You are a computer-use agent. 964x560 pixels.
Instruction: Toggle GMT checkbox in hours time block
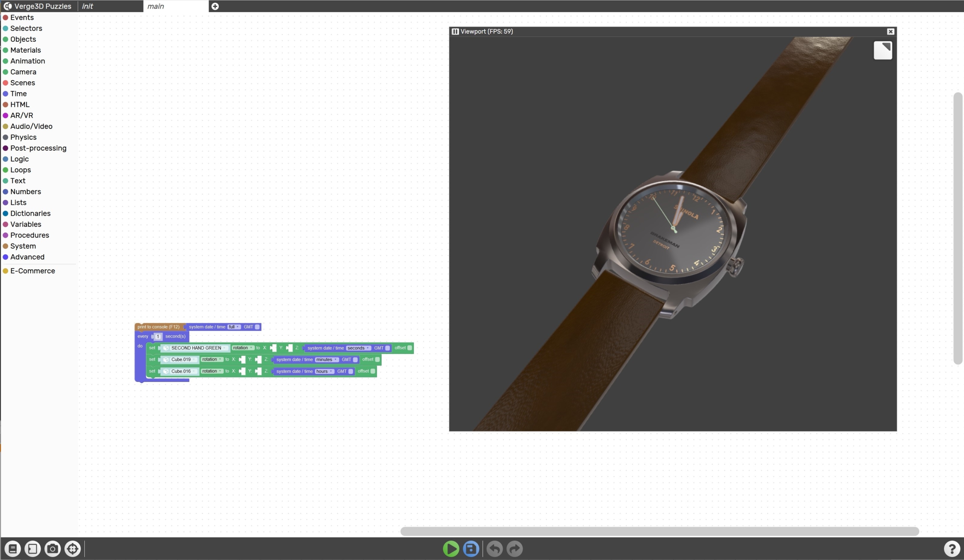click(351, 371)
